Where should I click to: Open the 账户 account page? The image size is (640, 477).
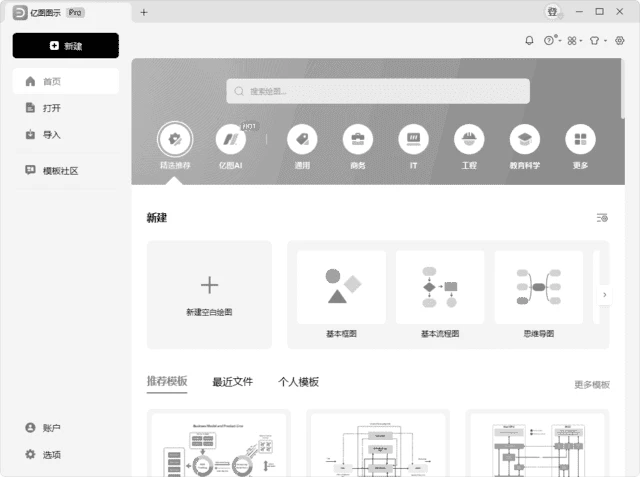(43, 428)
